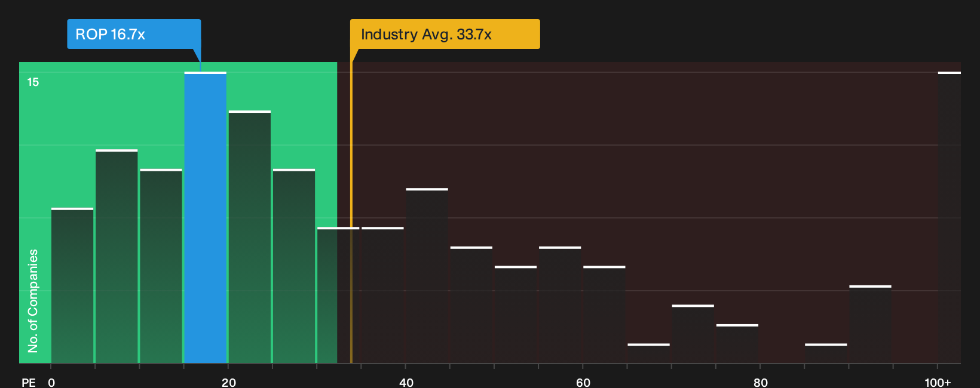The width and height of the screenshot is (980, 388).
Task: Click the x-axis tick label '0'
Action: (x=51, y=382)
